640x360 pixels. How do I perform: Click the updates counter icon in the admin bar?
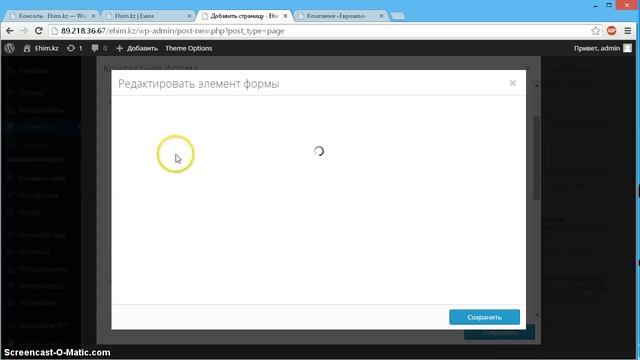coord(74,48)
